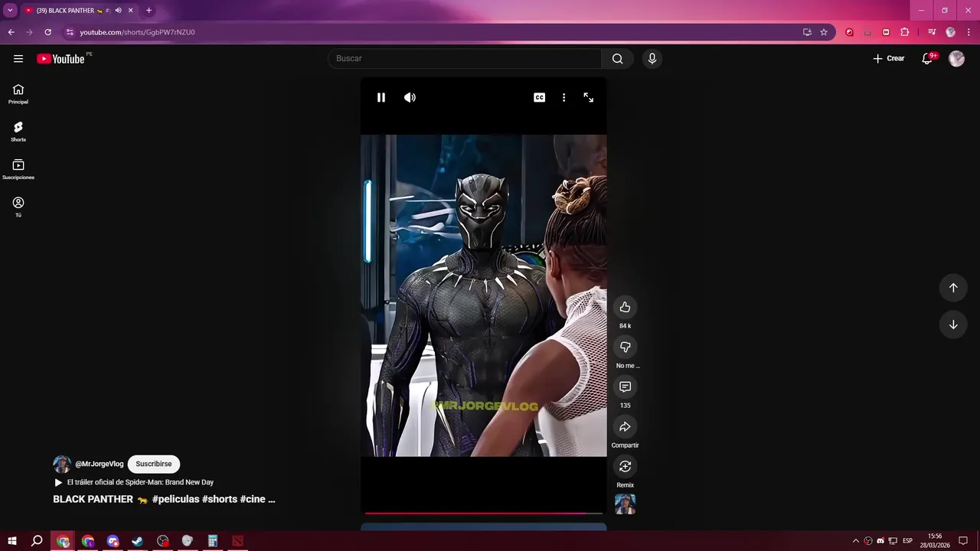Share the short with Compartir arrow
The height and width of the screenshot is (551, 980).
tap(625, 426)
